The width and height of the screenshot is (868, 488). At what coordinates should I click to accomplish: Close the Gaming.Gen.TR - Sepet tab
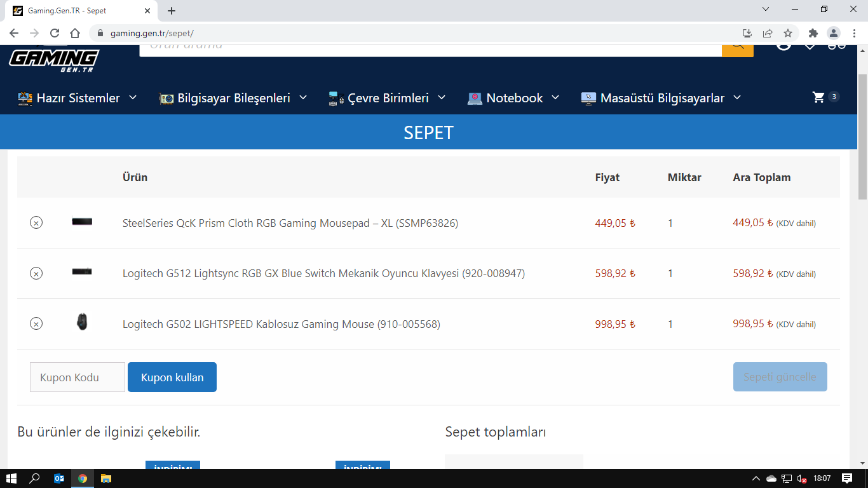[x=148, y=11]
